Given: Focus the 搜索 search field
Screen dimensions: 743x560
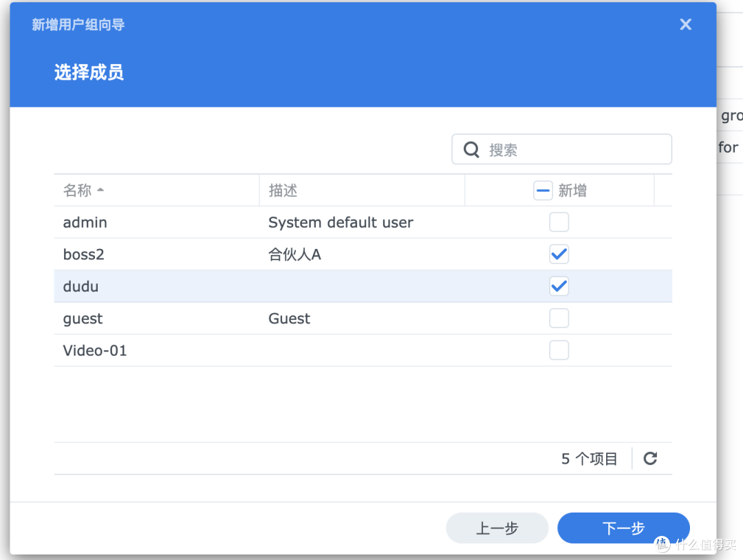Looking at the screenshot, I should (561, 149).
